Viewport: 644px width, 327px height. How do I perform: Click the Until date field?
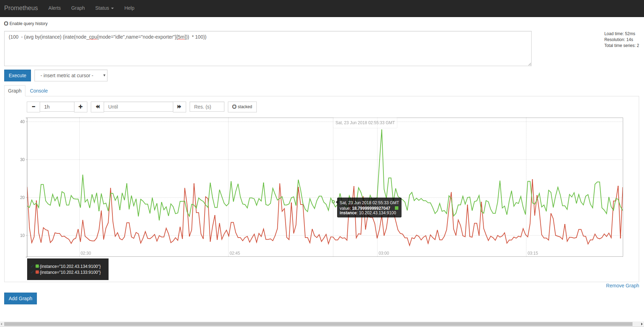[138, 107]
